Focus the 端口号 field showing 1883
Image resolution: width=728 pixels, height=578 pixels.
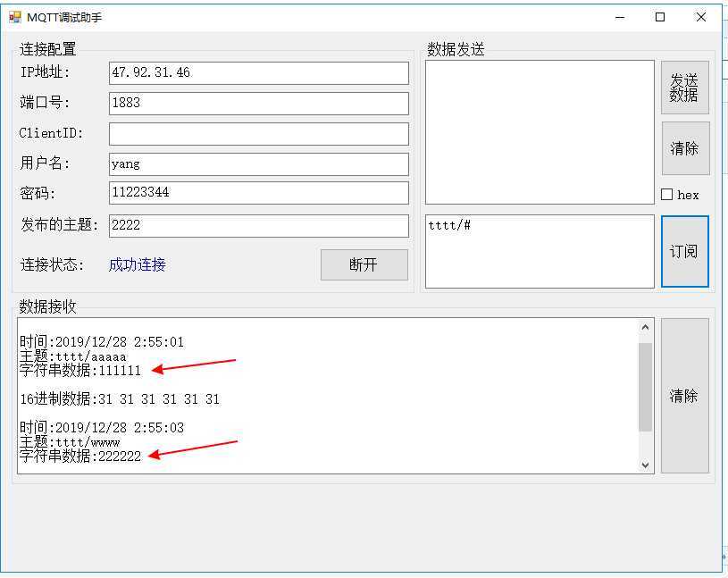tap(259, 103)
